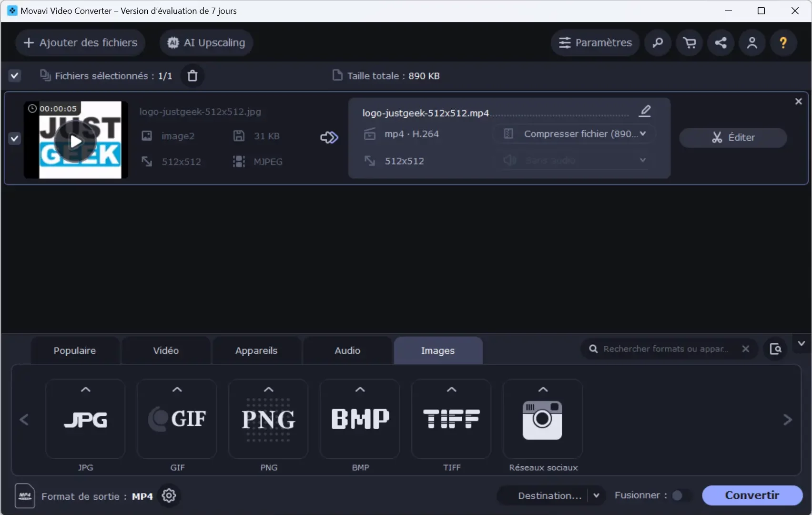Expand BMP presets chevron
This screenshot has width=812, height=515.
pos(360,389)
